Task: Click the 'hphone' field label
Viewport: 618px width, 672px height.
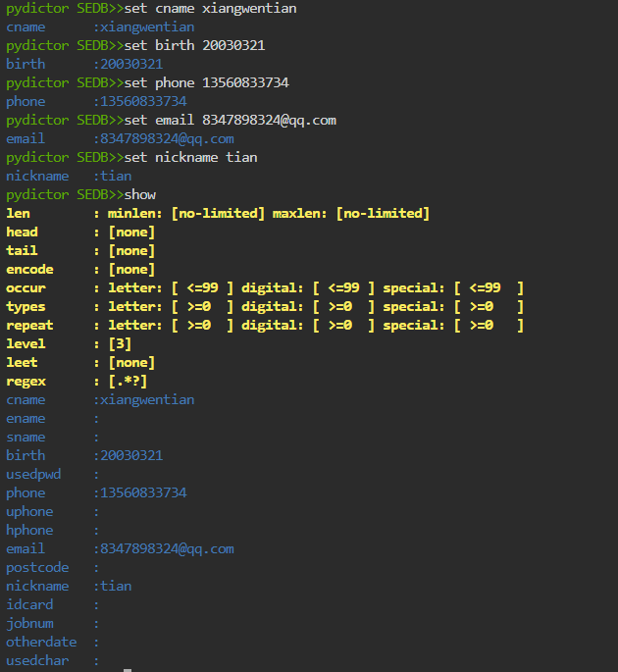Action: 29,530
